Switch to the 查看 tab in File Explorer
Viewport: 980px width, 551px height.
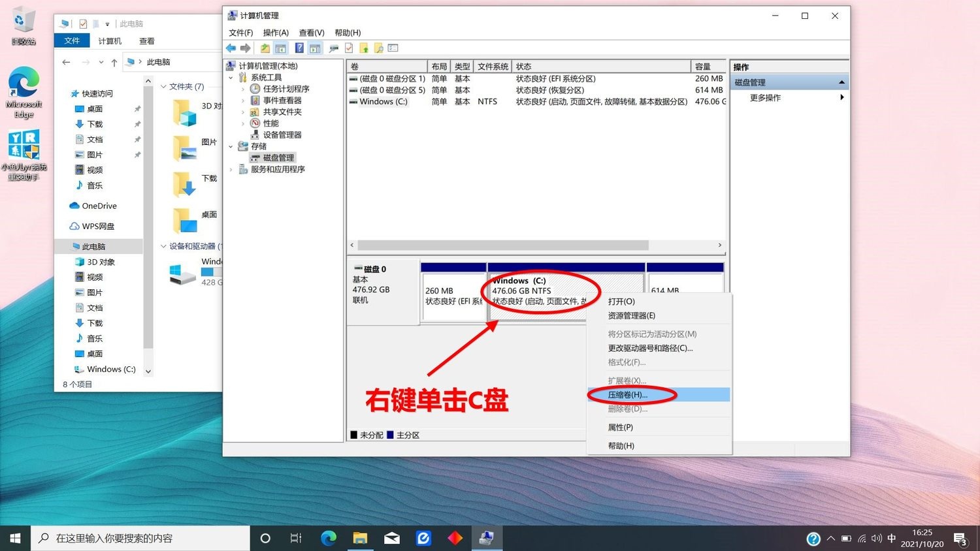[x=146, y=41]
